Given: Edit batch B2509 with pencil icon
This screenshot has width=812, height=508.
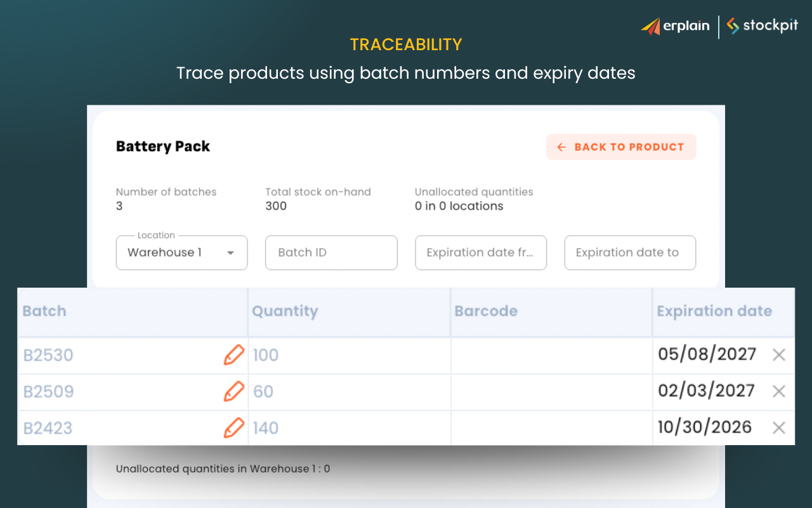Looking at the screenshot, I should click(233, 391).
